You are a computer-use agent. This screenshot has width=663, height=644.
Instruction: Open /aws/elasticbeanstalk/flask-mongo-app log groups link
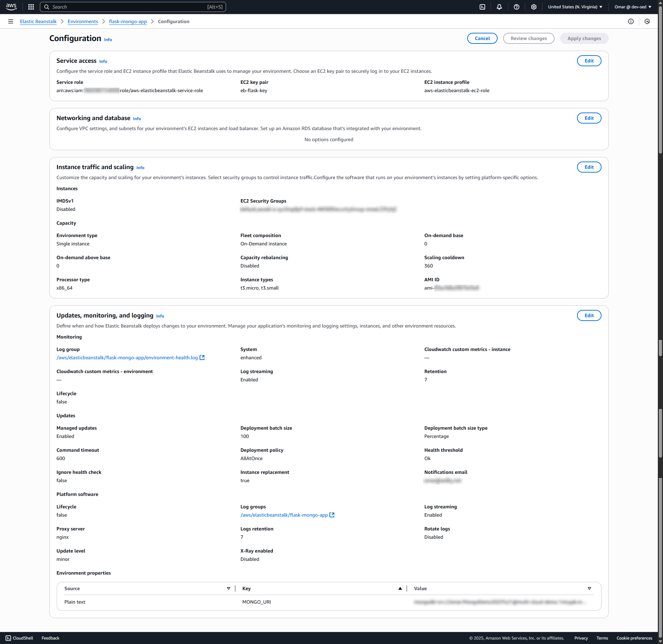(x=284, y=515)
